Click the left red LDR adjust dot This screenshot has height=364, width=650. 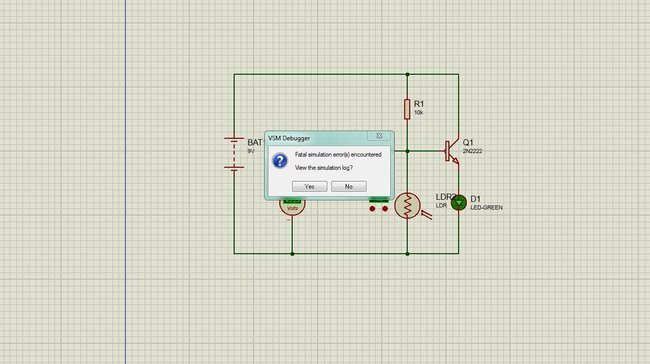click(372, 209)
